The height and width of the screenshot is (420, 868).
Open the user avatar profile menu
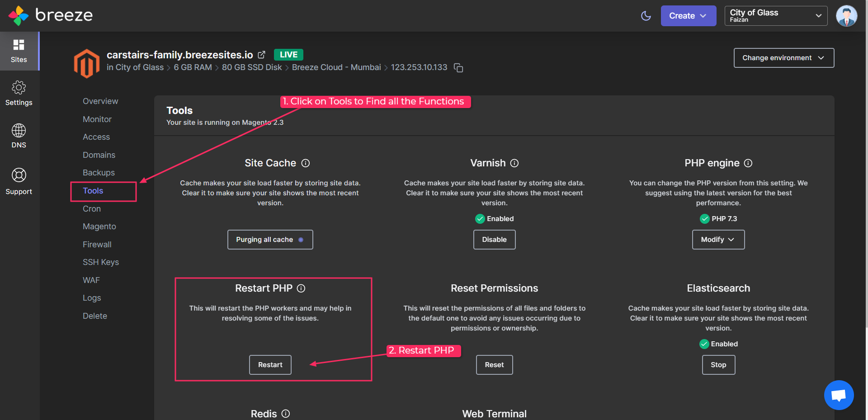pyautogui.click(x=846, y=16)
